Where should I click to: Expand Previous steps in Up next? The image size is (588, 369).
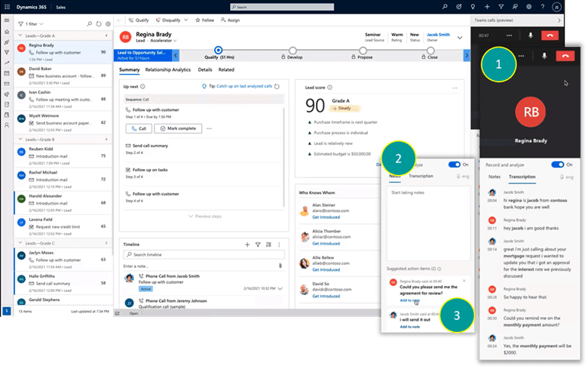point(205,217)
